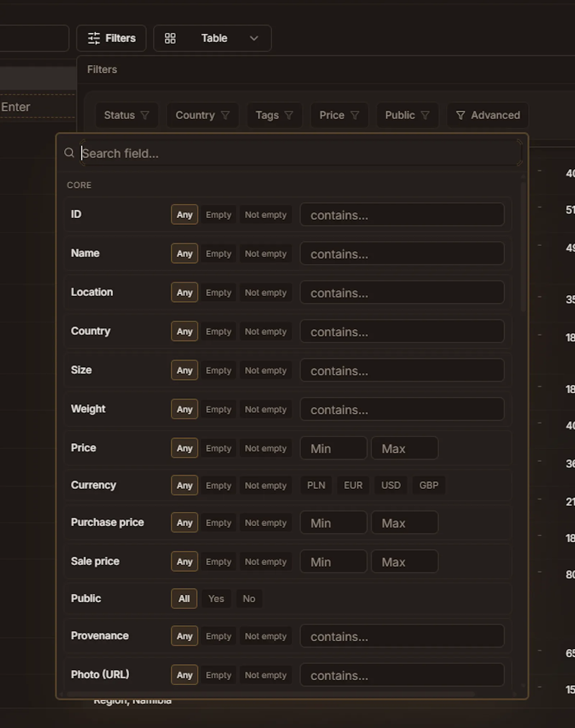Click the Price Min input

pos(333,448)
